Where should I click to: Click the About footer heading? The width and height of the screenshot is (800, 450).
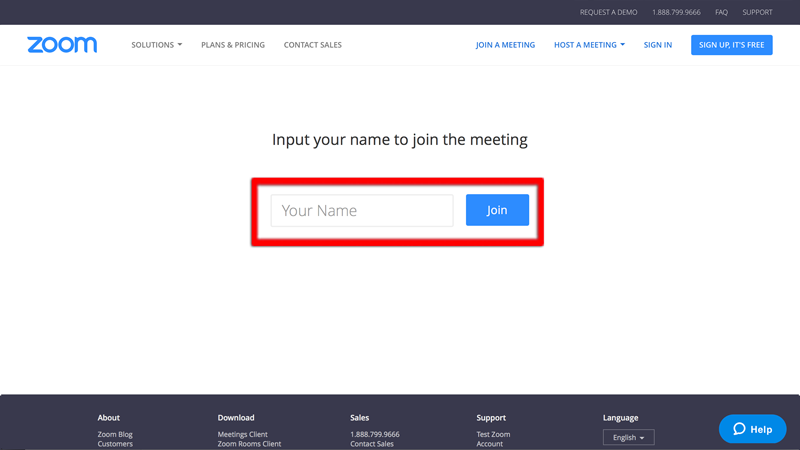[x=109, y=417]
